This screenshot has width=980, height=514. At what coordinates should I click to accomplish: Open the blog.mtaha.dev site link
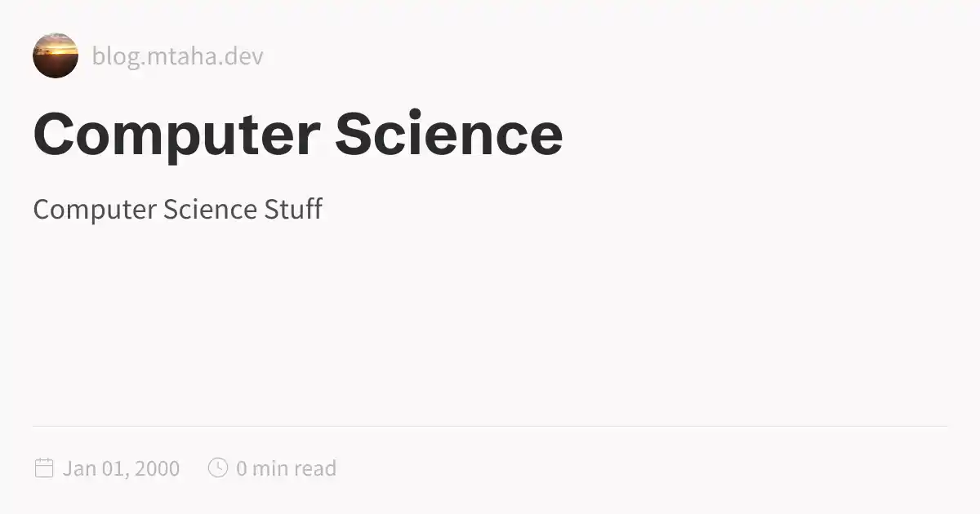tap(177, 56)
